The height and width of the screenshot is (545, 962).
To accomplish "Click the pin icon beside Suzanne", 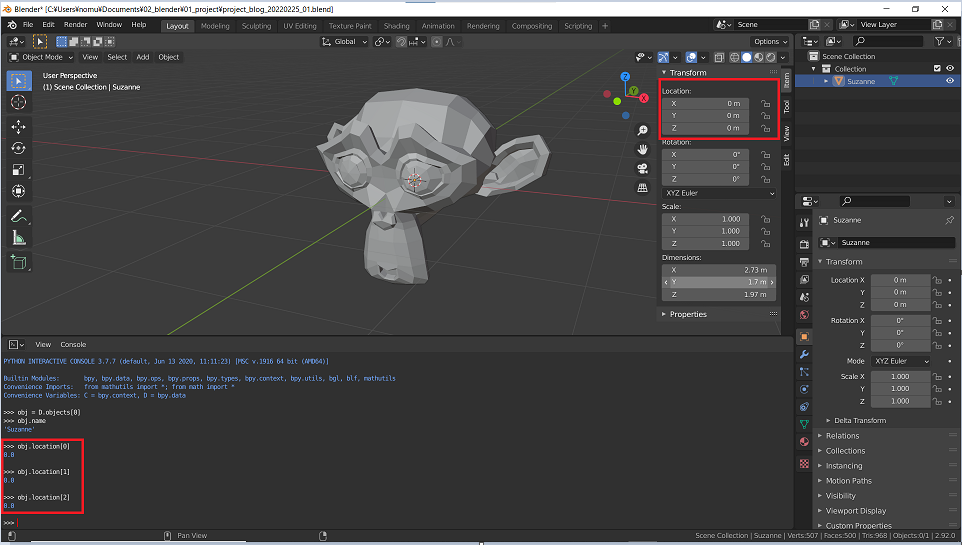I will tap(950, 220).
